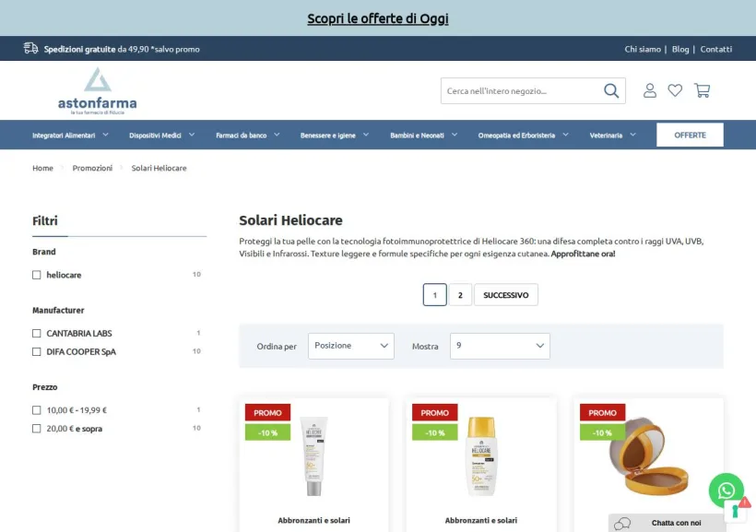Image resolution: width=756 pixels, height=532 pixels.
Task: Click the Solari Heliocare breadcrumb text
Action: (x=159, y=168)
